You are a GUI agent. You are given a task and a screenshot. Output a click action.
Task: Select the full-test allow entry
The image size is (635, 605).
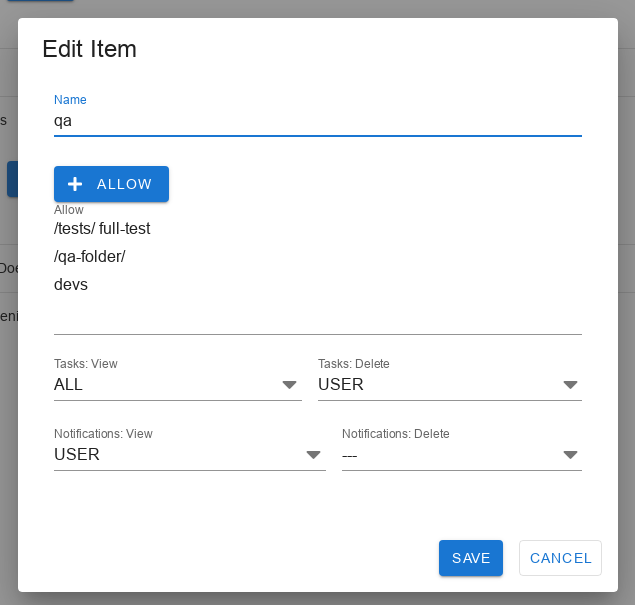click(125, 229)
